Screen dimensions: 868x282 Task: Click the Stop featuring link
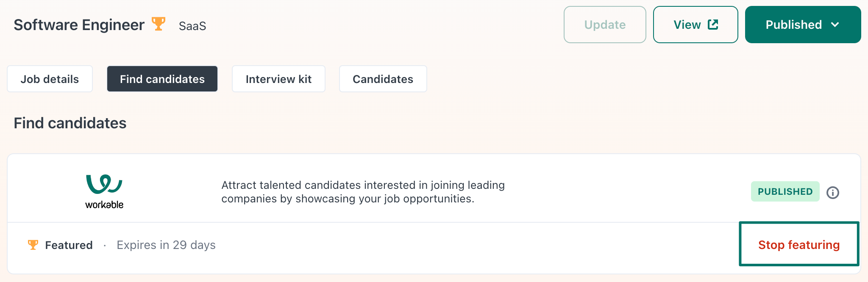click(x=799, y=245)
